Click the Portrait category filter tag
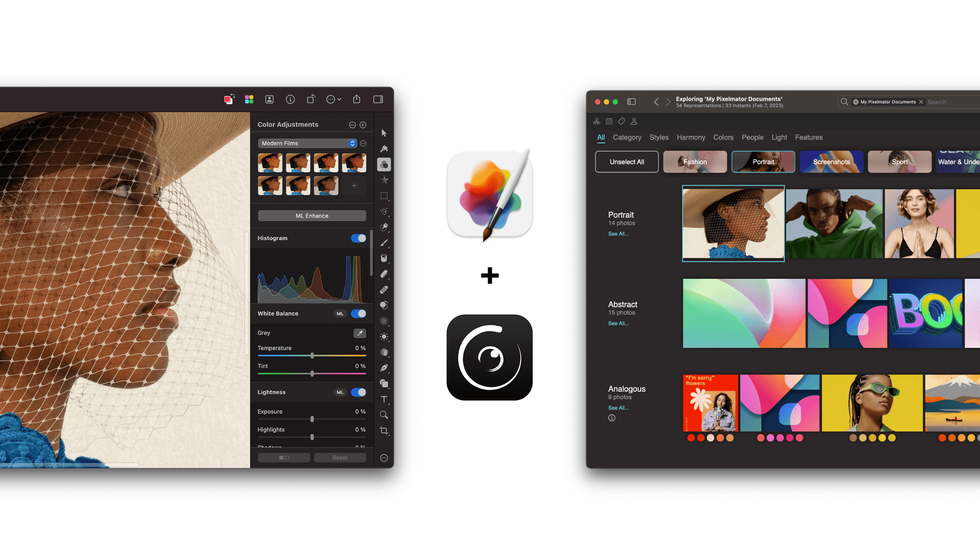 [x=763, y=161]
